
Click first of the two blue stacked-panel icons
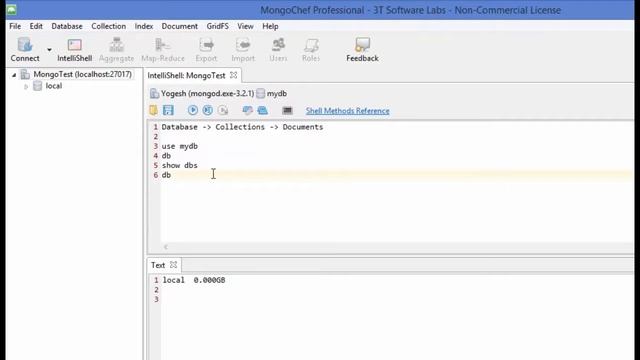tap(247, 110)
